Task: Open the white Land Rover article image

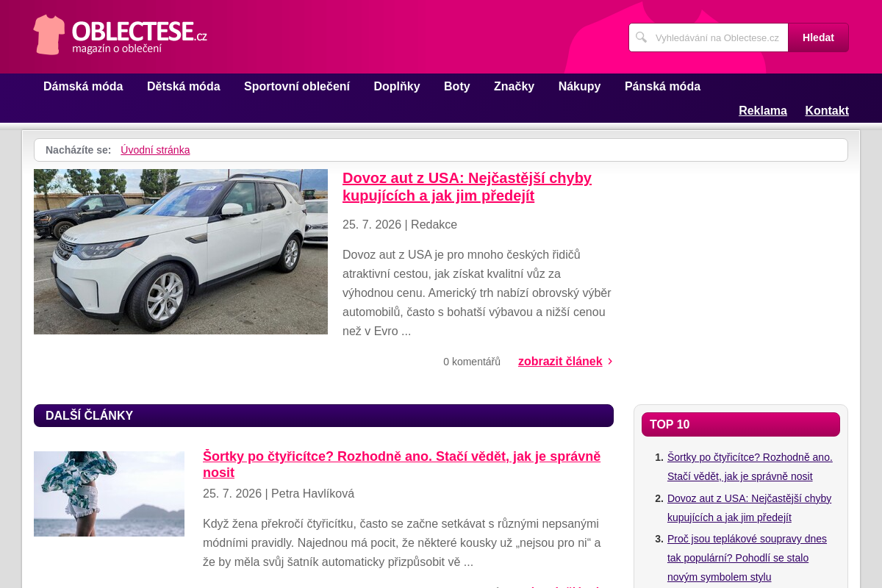Action: click(181, 251)
